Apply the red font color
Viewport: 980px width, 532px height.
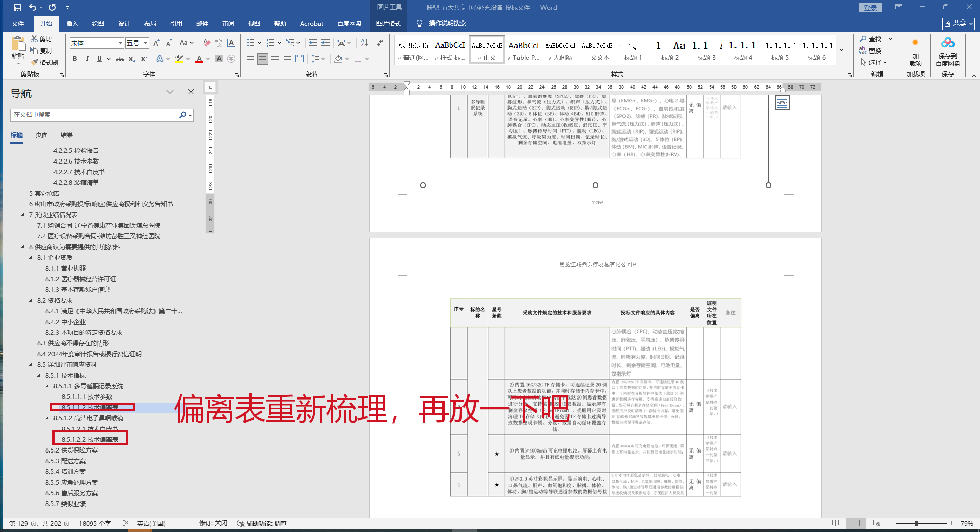(199, 59)
